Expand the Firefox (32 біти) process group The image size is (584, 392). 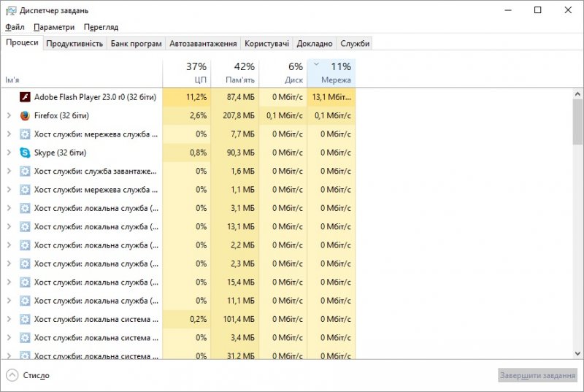click(x=9, y=116)
